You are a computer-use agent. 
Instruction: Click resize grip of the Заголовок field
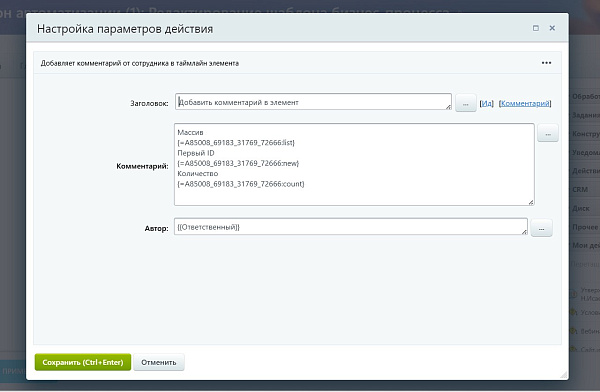pyautogui.click(x=448, y=107)
